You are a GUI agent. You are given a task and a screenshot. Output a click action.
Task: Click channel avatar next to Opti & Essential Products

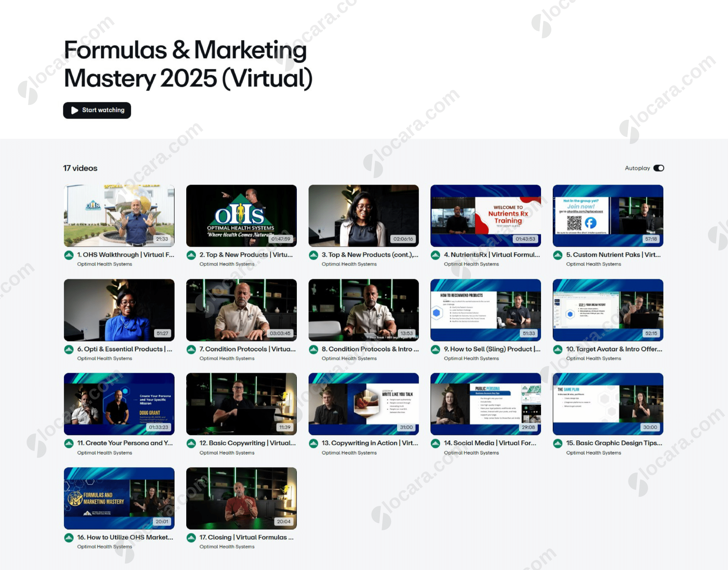(x=69, y=349)
